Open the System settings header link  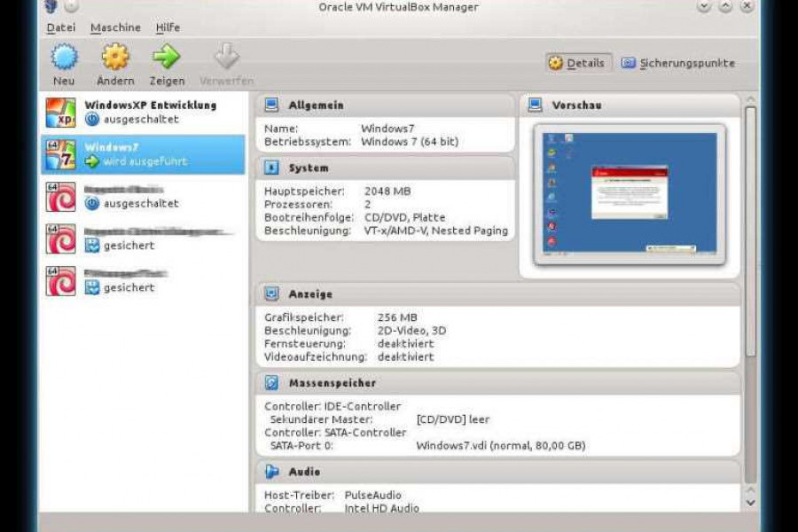[x=309, y=168]
